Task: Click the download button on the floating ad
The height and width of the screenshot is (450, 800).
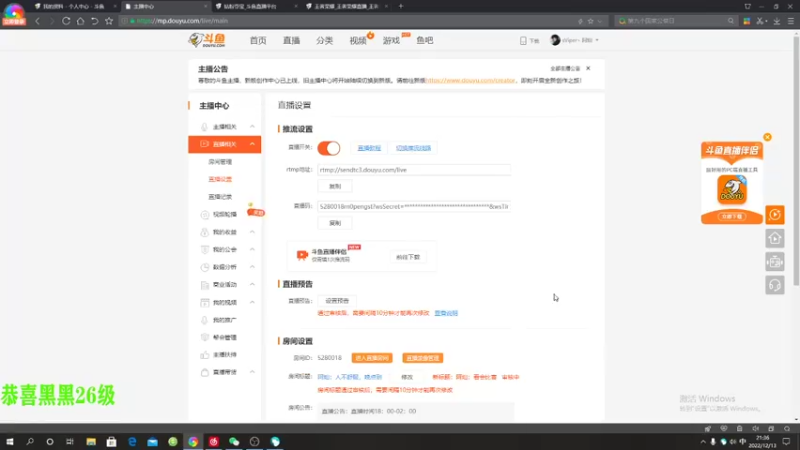Action: click(x=732, y=217)
